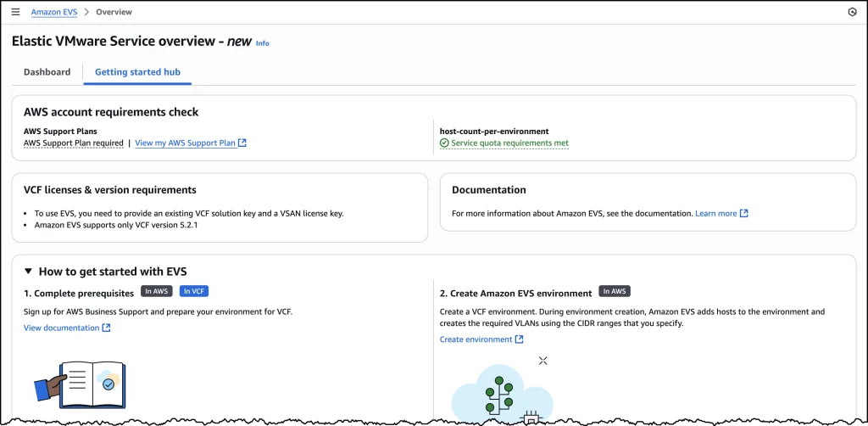Screen dimensions: 868x426
Task: Click the host-count-per-environment label
Action: coord(494,132)
